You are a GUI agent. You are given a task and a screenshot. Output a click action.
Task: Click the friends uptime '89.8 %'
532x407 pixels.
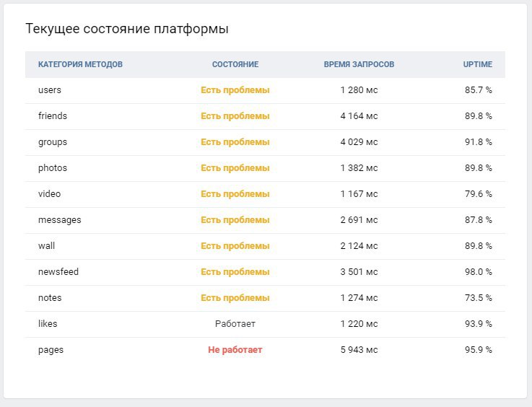[479, 116]
